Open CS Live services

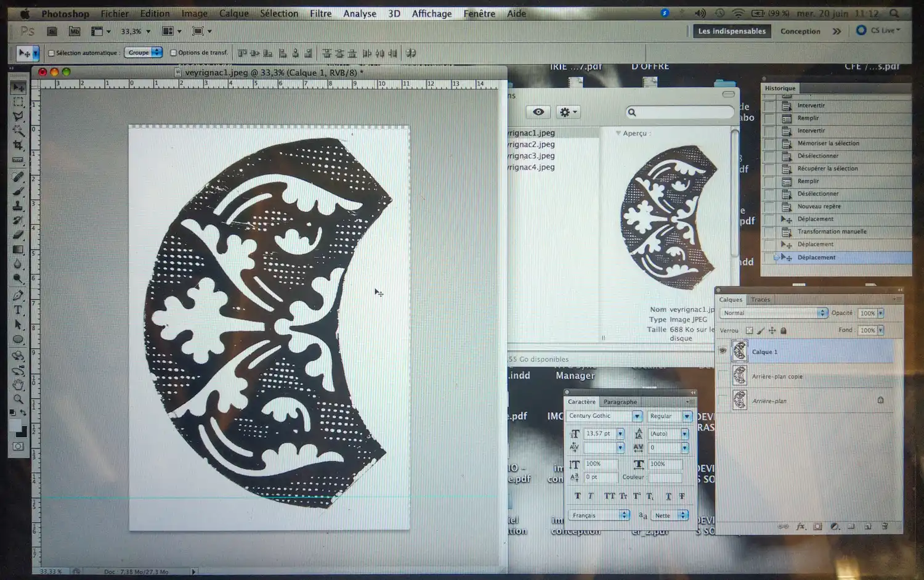878,31
